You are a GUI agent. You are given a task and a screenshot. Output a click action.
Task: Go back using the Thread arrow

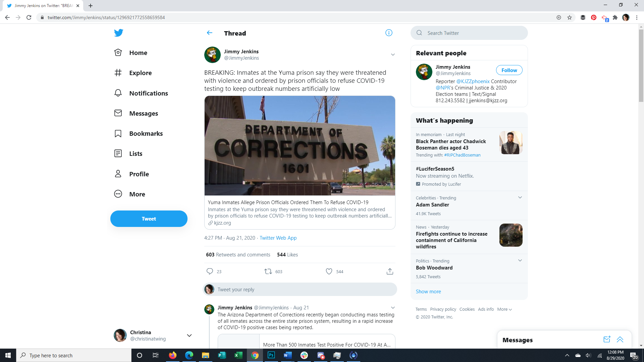pos(210,33)
